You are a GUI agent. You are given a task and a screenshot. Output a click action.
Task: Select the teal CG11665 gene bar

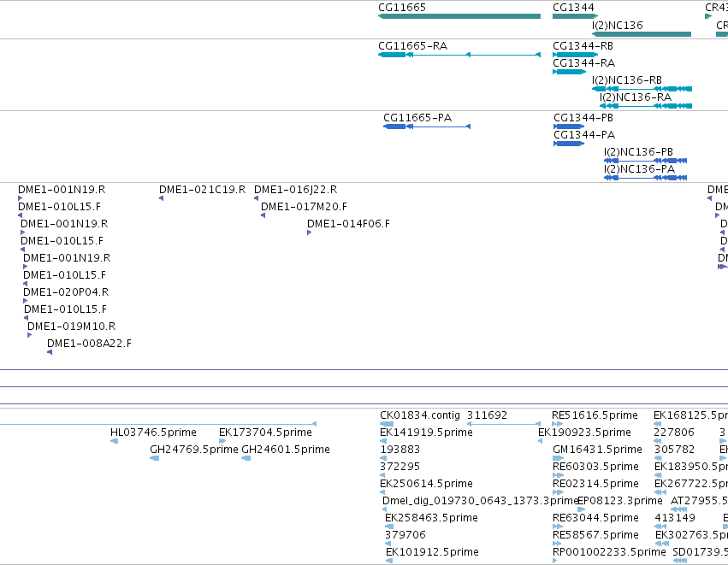pos(459,16)
